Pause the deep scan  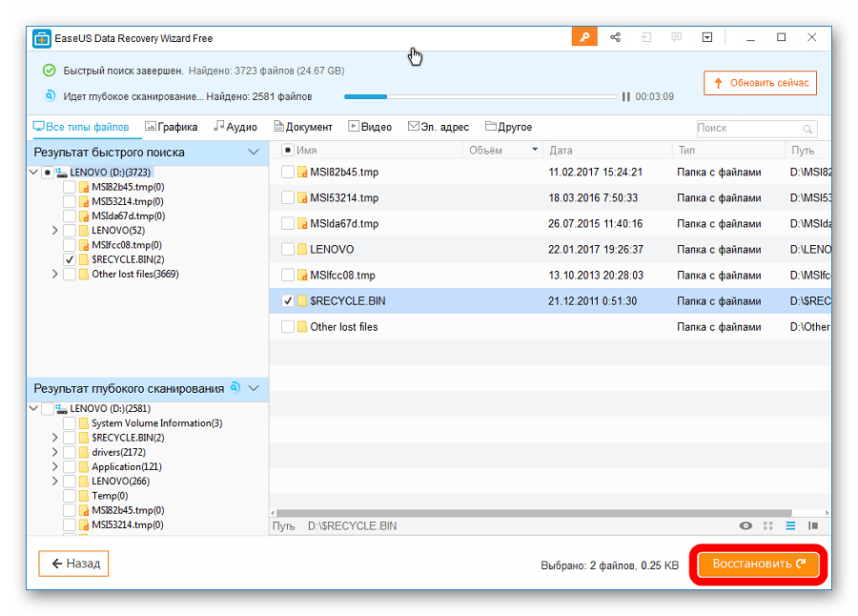(x=626, y=97)
